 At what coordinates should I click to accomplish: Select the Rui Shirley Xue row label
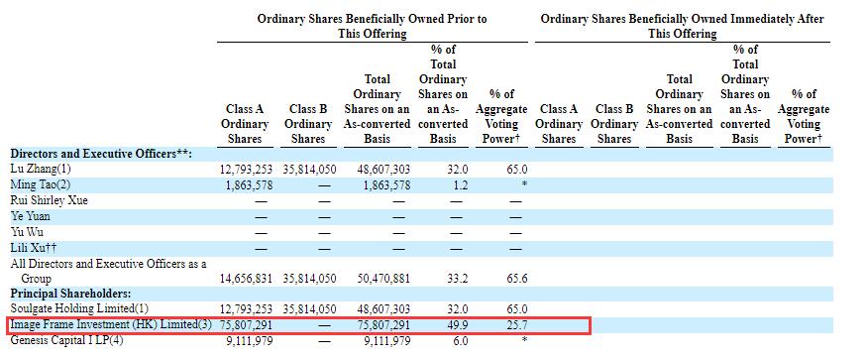click(x=50, y=200)
